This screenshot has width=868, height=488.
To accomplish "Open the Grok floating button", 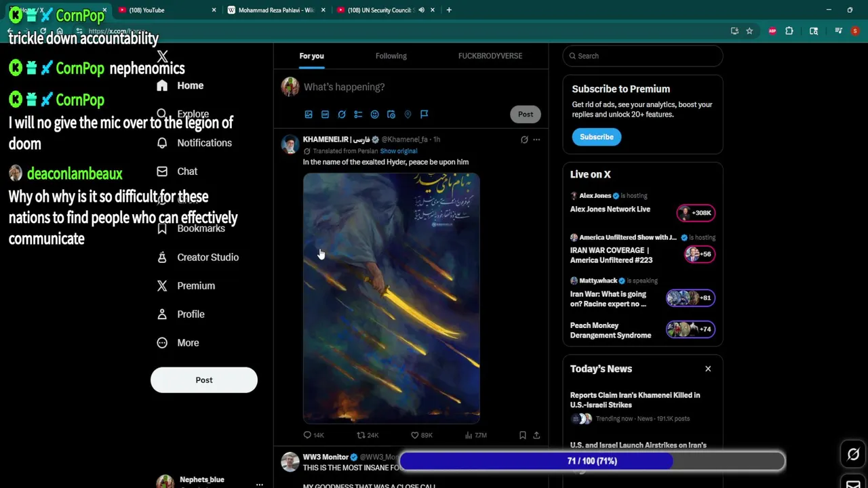I will pyautogui.click(x=853, y=455).
